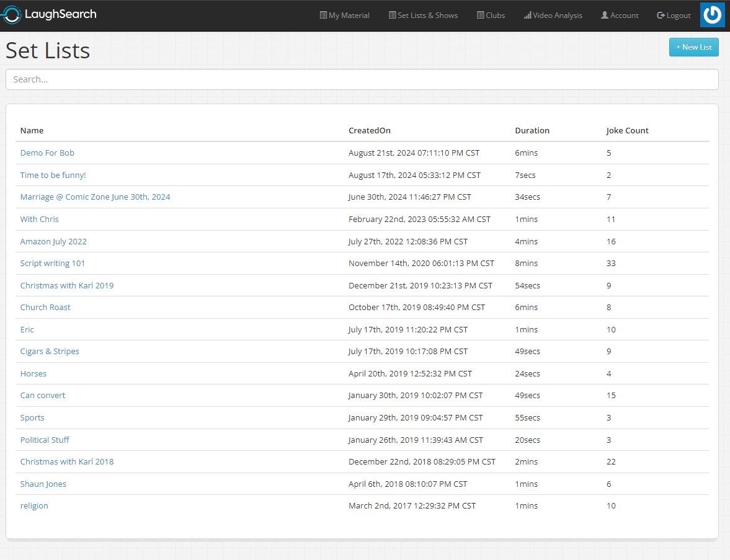Screen dimensions: 730x560
Task: Click the blue power icon top right
Action: (x=712, y=15)
